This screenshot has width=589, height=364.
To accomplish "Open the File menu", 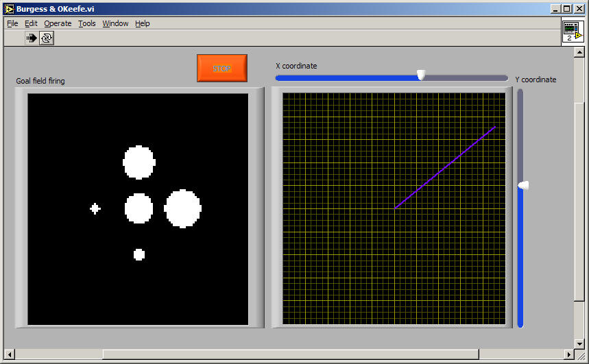I will [12, 23].
